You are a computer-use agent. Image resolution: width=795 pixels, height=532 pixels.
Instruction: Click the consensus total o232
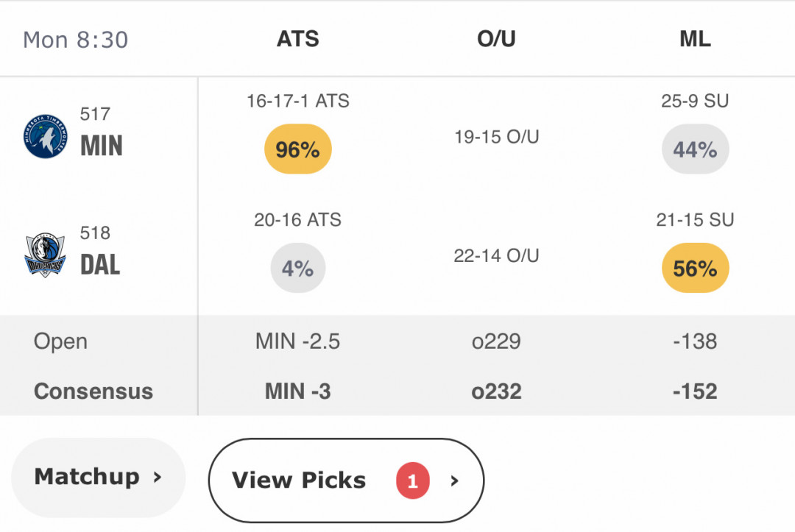[496, 391]
